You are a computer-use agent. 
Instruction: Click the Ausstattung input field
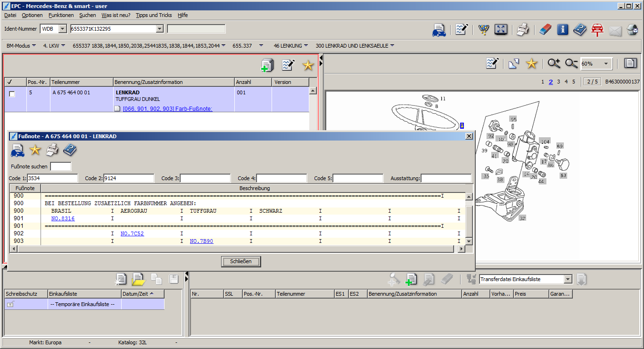(446, 178)
